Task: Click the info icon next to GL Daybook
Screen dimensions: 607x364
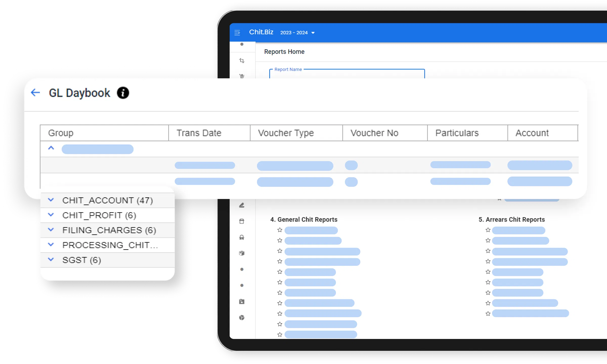Action: [123, 93]
